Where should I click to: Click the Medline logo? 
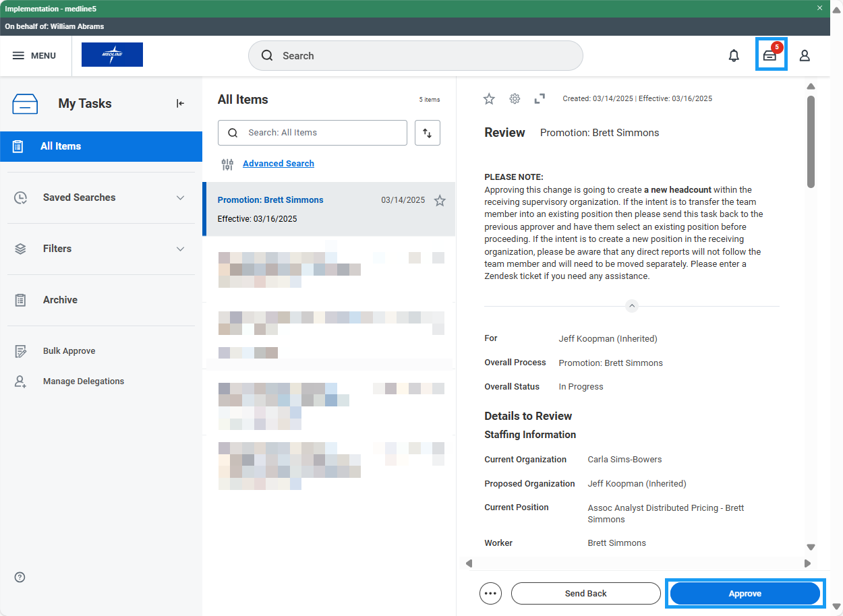coord(112,55)
